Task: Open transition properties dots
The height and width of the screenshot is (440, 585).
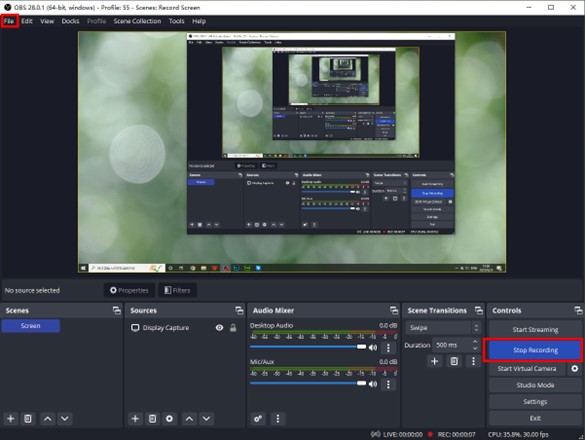Action: [x=473, y=361]
